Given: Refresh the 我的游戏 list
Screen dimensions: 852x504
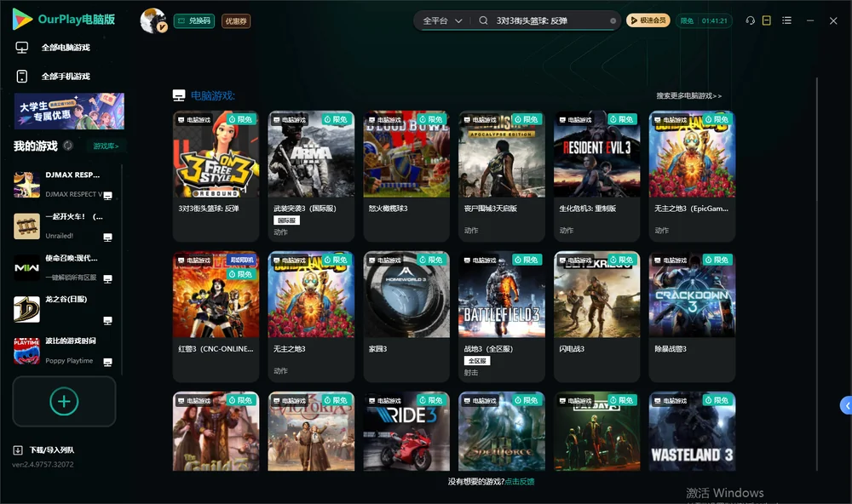Looking at the screenshot, I should 68,146.
